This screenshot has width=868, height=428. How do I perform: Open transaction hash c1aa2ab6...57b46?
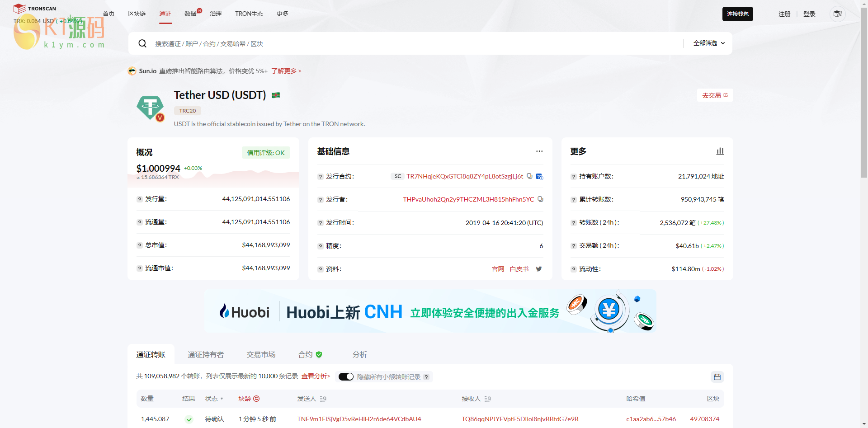point(651,419)
